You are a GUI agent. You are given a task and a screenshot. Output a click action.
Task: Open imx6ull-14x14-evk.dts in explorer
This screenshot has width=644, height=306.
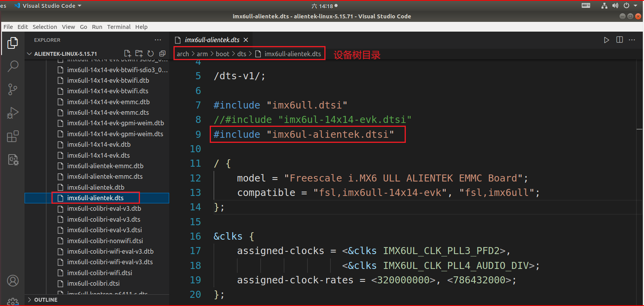pos(98,155)
